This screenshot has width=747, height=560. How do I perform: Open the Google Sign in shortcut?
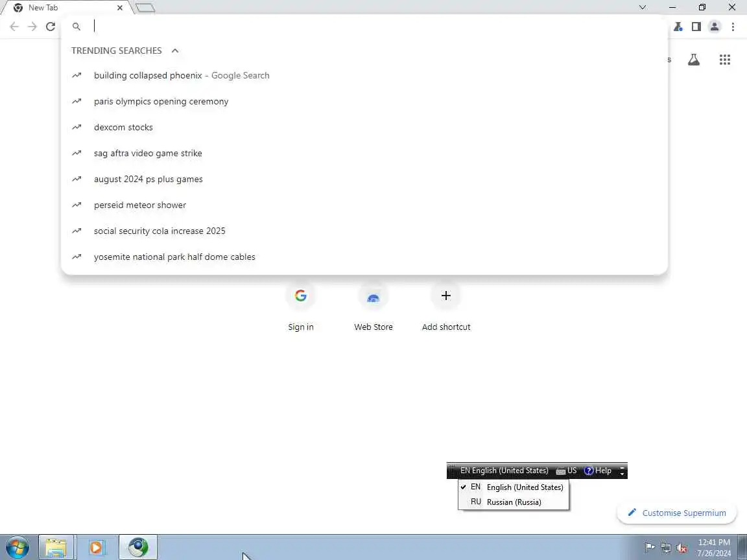point(301,306)
